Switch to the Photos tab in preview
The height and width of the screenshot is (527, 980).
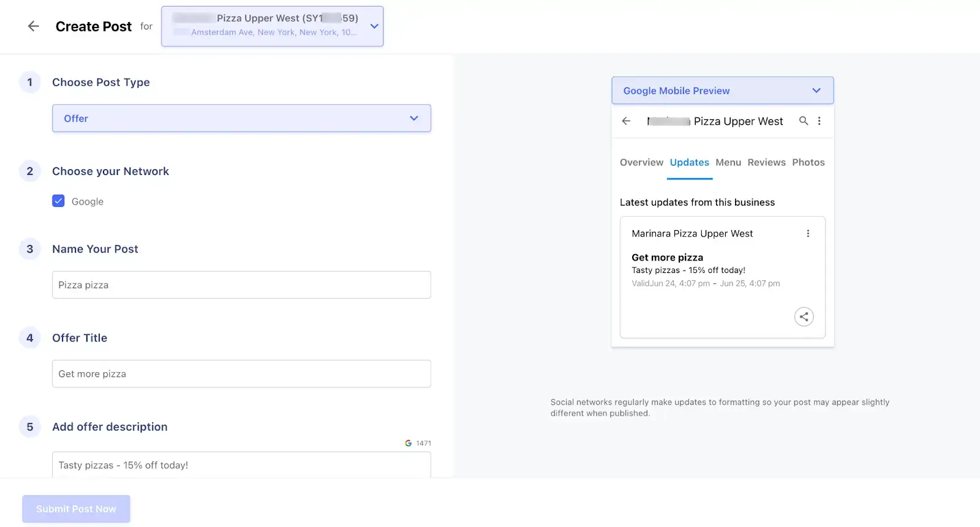[x=808, y=162]
